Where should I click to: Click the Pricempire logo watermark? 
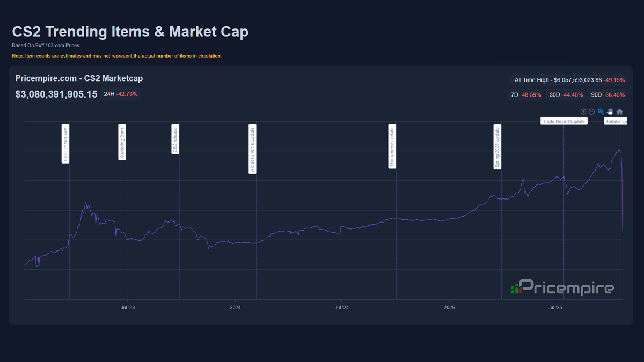pos(562,288)
